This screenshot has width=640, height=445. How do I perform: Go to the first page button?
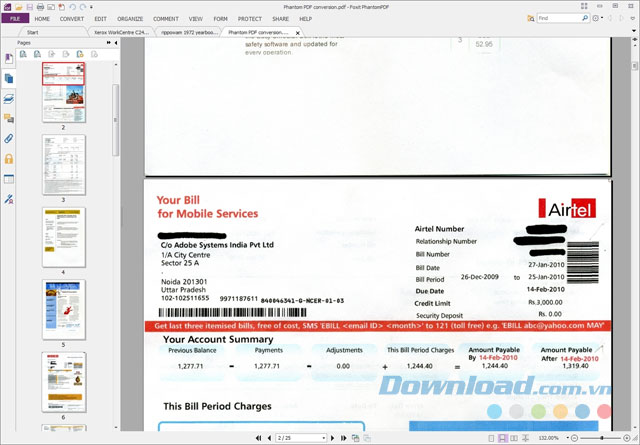pyautogui.click(x=258, y=438)
